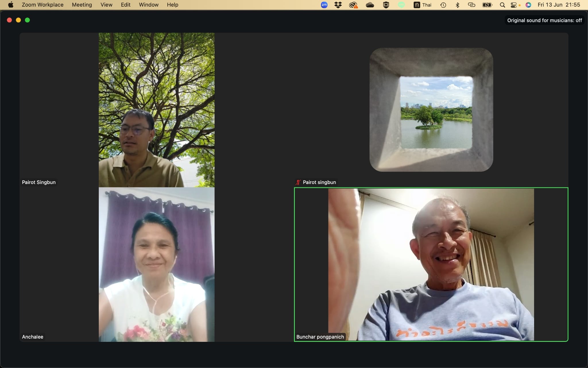Screen dimensions: 588x368
Task: Open the Bluetooth status icon
Action: 458,5
